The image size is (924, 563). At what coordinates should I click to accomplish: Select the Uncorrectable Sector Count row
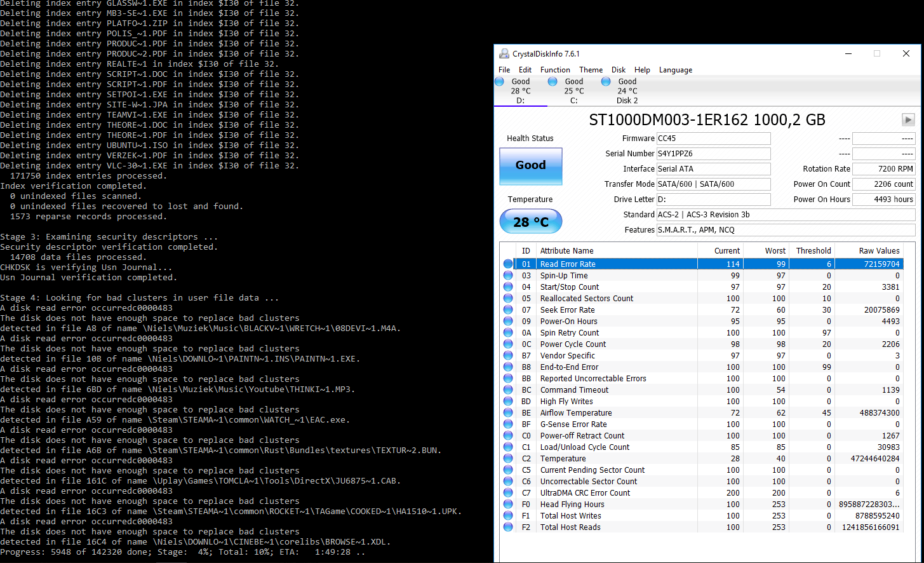(702, 481)
